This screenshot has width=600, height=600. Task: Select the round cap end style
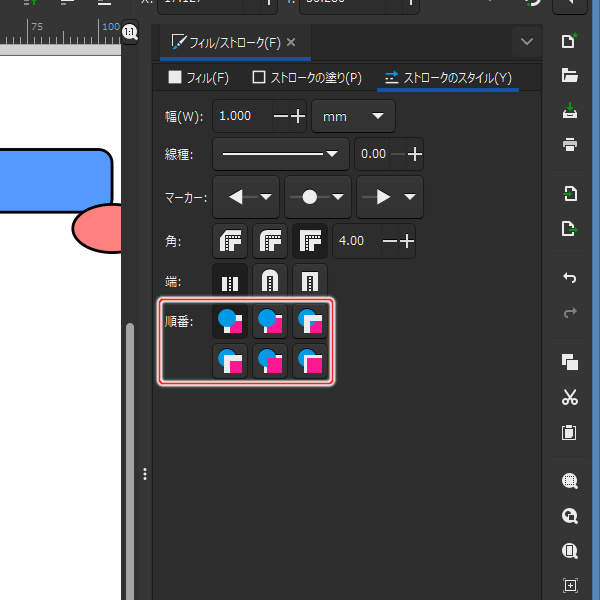point(270,281)
